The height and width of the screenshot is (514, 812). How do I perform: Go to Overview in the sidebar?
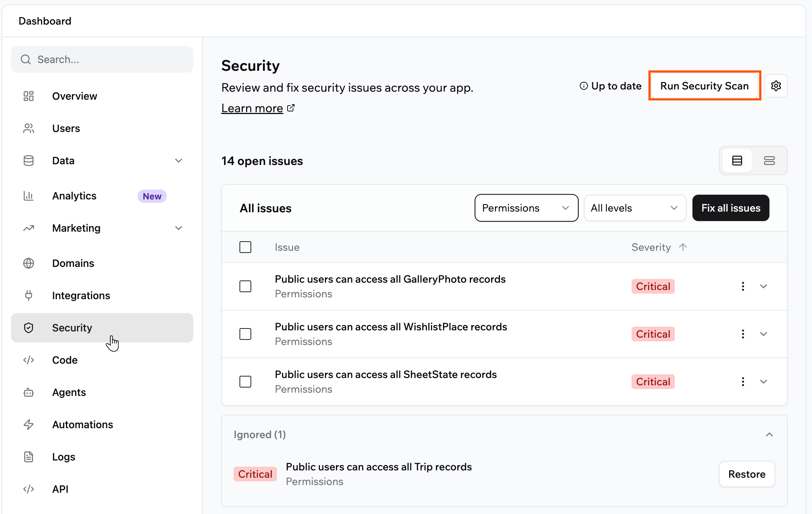tap(102, 96)
